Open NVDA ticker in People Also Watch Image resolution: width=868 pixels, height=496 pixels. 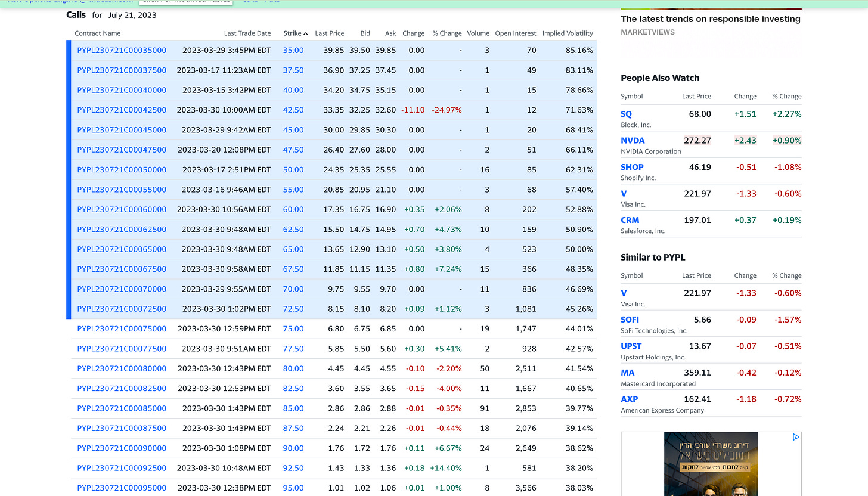tap(633, 141)
